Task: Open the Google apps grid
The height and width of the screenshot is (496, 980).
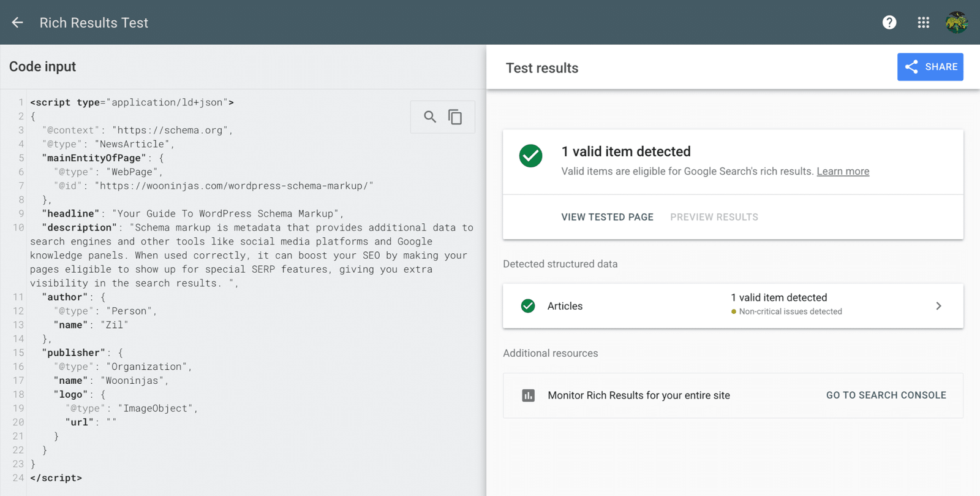Action: point(924,23)
